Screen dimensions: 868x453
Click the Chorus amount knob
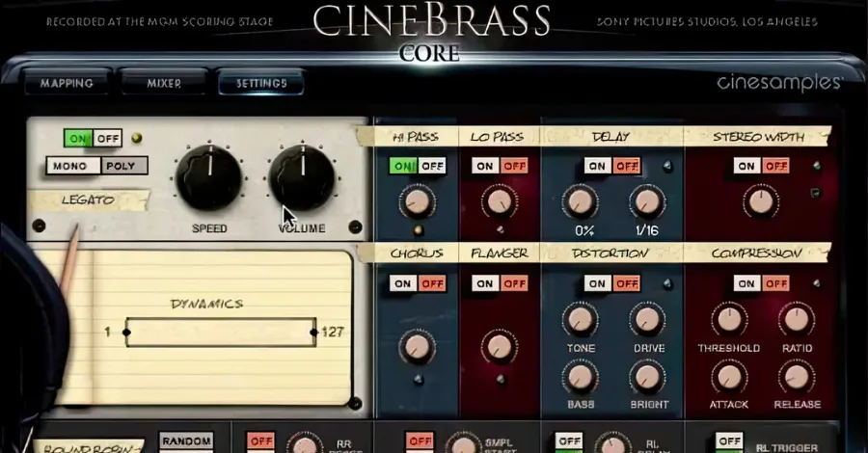(x=417, y=347)
